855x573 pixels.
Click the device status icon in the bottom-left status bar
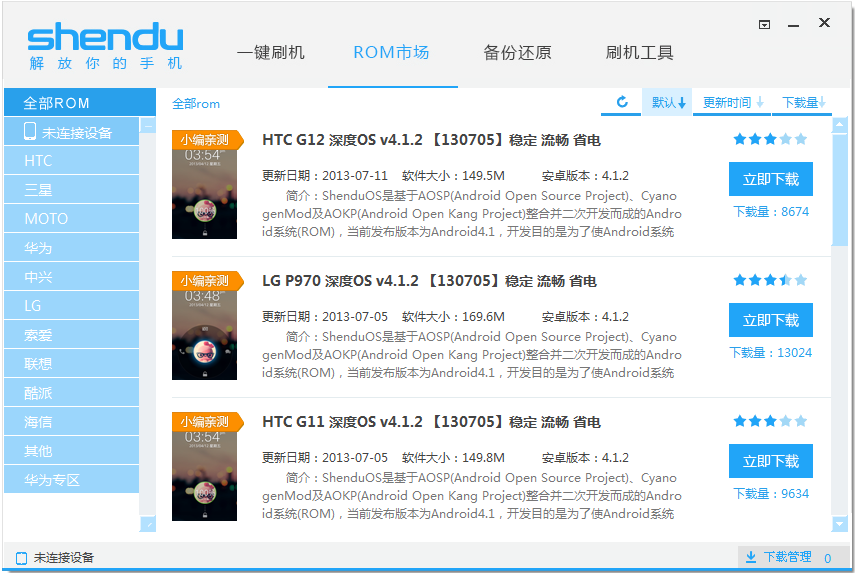tap(21, 558)
